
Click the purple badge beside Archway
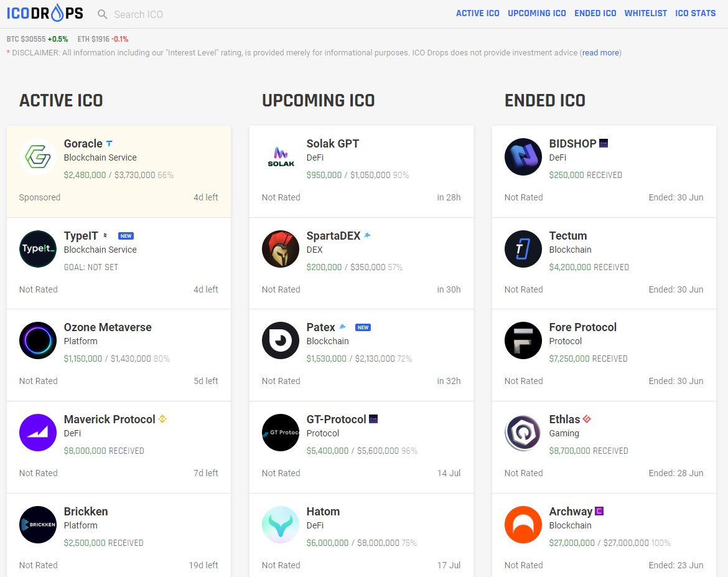point(599,511)
